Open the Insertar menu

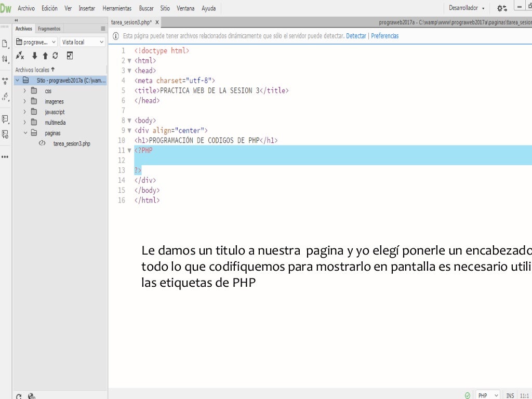pos(87,8)
